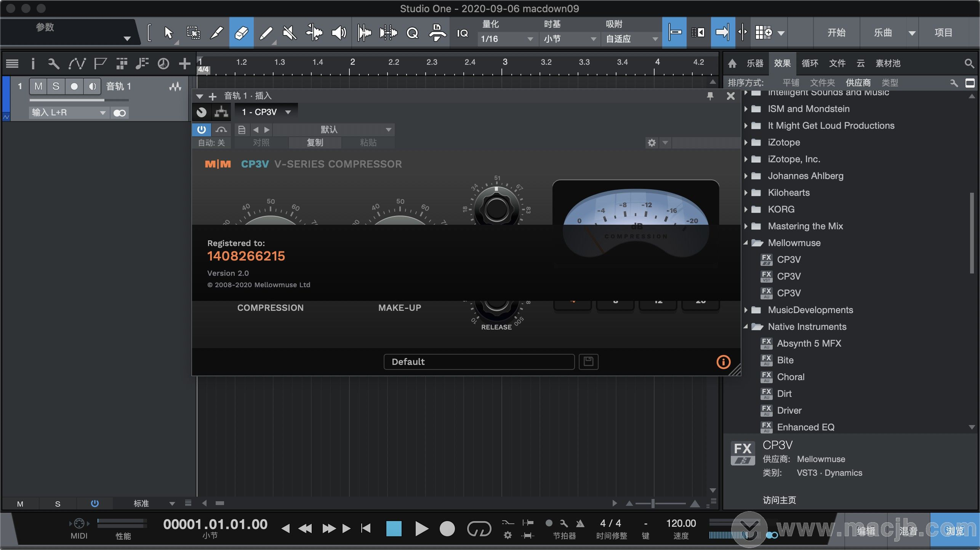Sort browser by 文件夹

822,83
